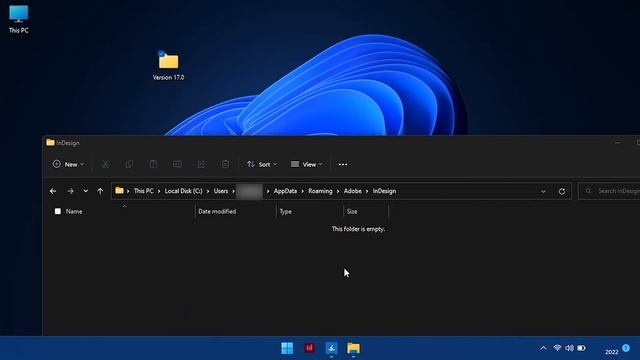The image size is (640, 360).
Task: Go up one folder level
Action: point(100,191)
